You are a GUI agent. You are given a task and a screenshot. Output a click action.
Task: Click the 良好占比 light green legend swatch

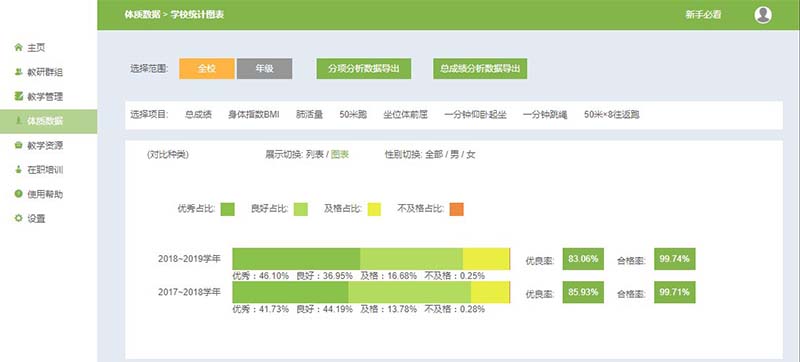coord(301,209)
